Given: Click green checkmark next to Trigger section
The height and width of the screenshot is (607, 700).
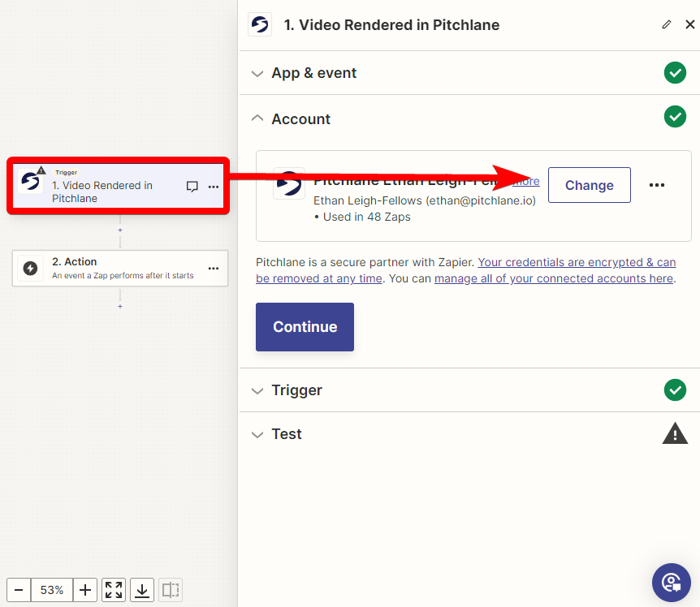Looking at the screenshot, I should click(x=675, y=390).
